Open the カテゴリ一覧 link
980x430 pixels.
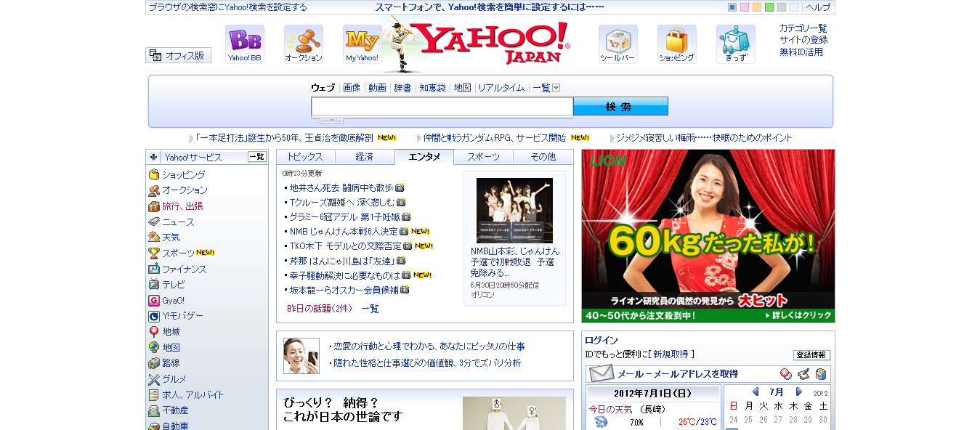(803, 28)
